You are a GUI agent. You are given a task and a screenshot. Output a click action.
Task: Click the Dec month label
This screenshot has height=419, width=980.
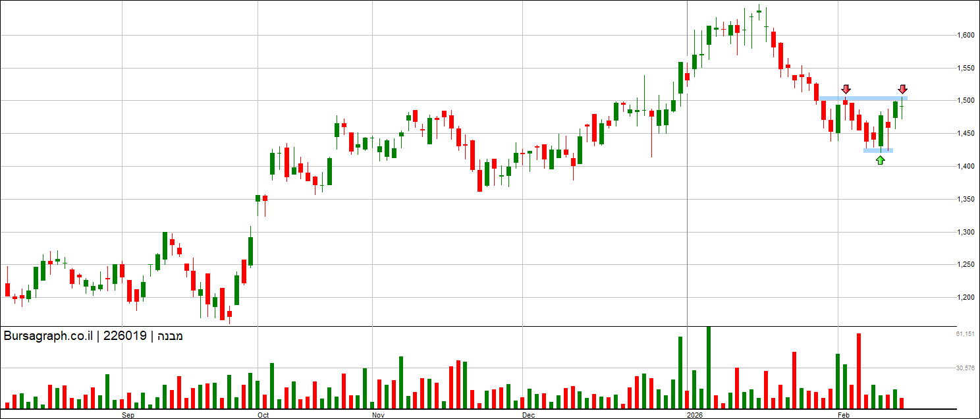(528, 416)
